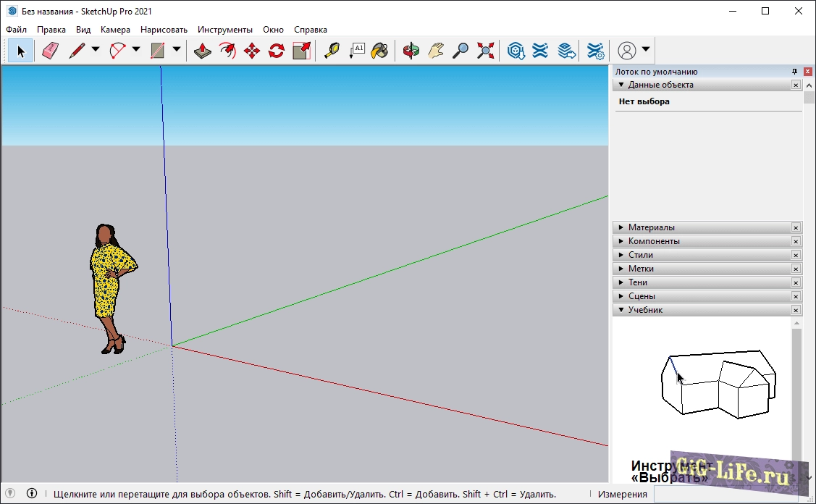Pick the Pencil line tool
This screenshot has height=504, width=816.
pos(77,51)
